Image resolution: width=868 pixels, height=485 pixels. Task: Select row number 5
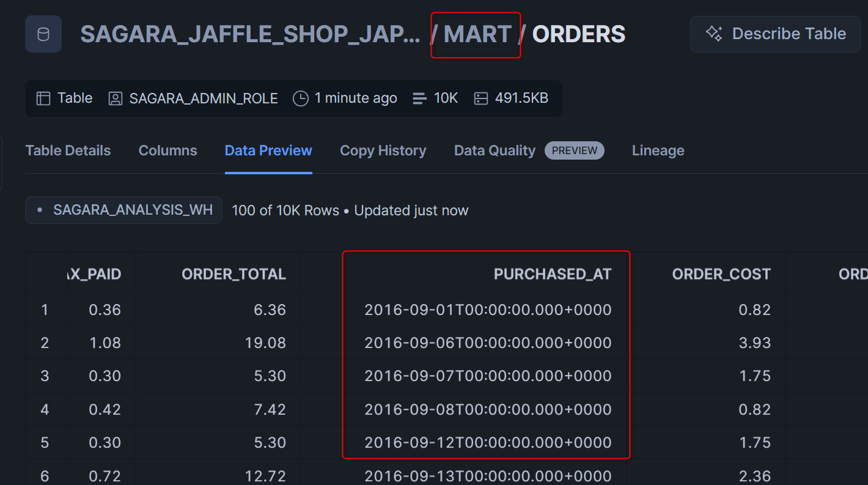click(45, 442)
